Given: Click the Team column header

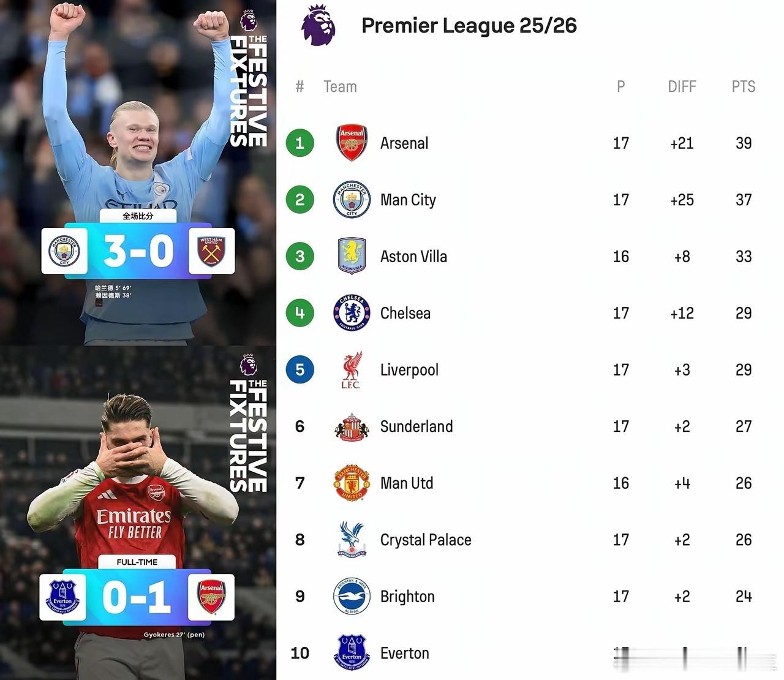Looking at the screenshot, I should point(340,86).
